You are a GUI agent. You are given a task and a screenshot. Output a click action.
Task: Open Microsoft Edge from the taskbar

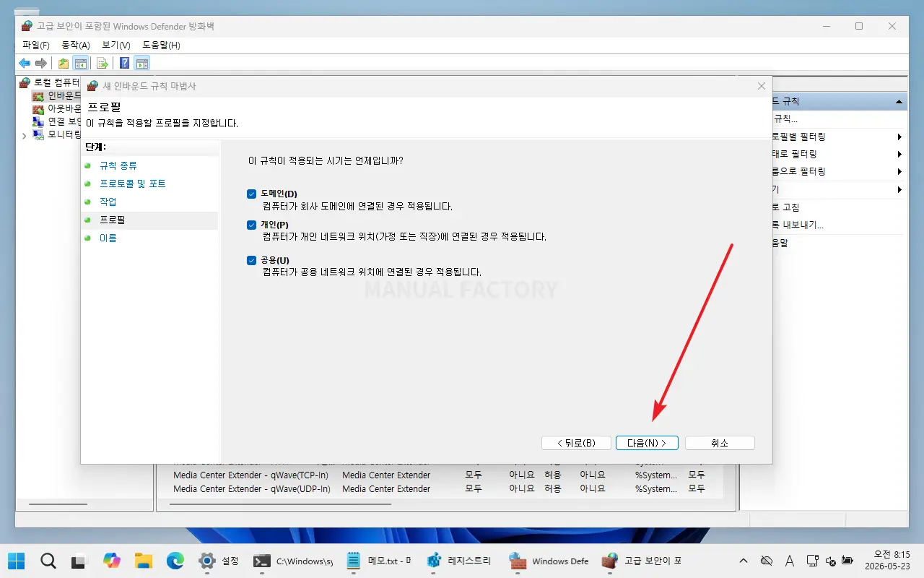(x=175, y=561)
